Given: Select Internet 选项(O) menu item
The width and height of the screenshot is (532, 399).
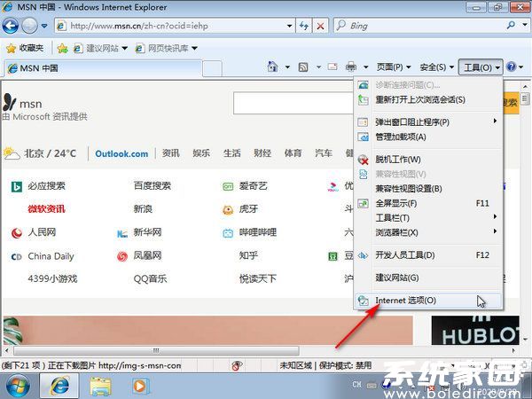Looking at the screenshot, I should click(x=428, y=301).
